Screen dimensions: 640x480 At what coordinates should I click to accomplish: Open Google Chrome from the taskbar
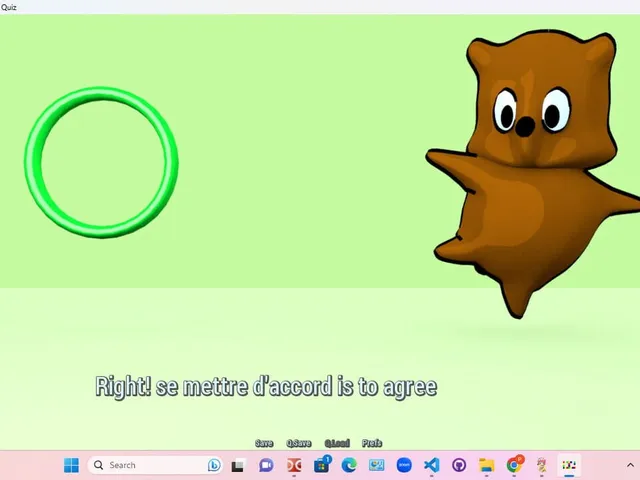tap(514, 464)
